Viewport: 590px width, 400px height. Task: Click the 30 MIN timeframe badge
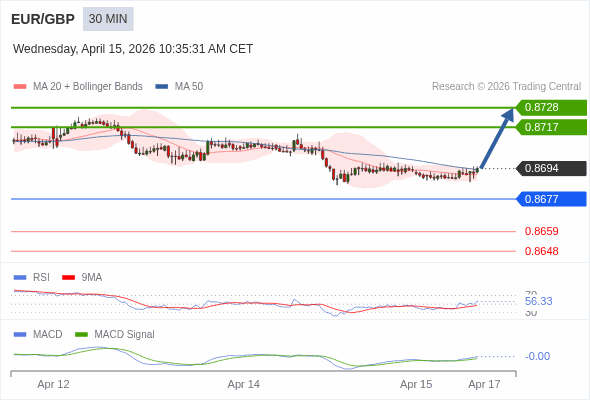(108, 19)
